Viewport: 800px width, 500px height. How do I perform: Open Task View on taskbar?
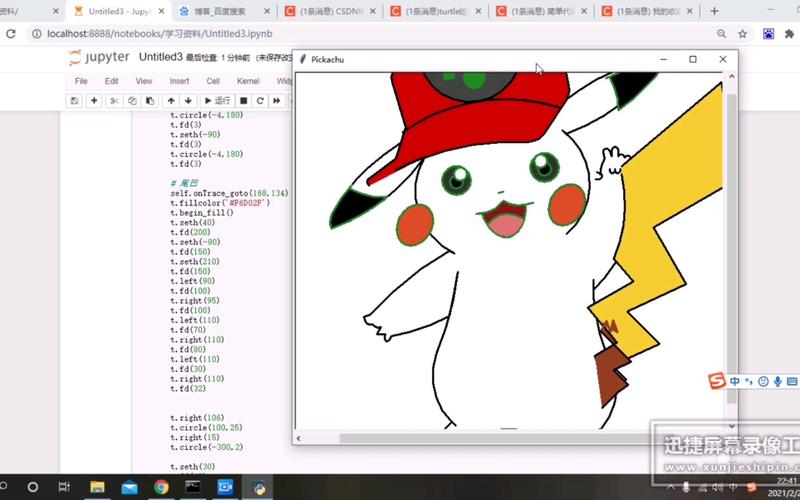[64, 487]
